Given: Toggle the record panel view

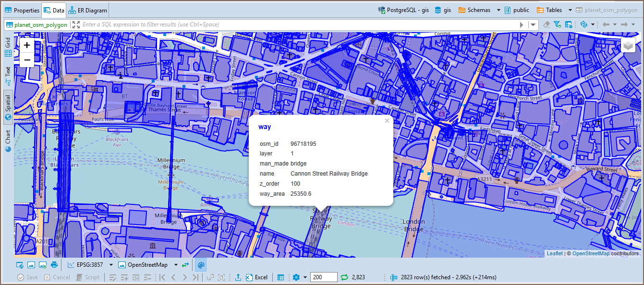Looking at the screenshot, I should tap(281, 277).
